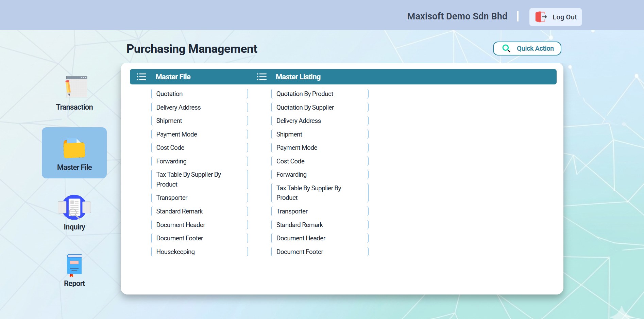Click the Inquiry sidebar label
Image resolution: width=644 pixels, height=319 pixels.
tap(74, 227)
